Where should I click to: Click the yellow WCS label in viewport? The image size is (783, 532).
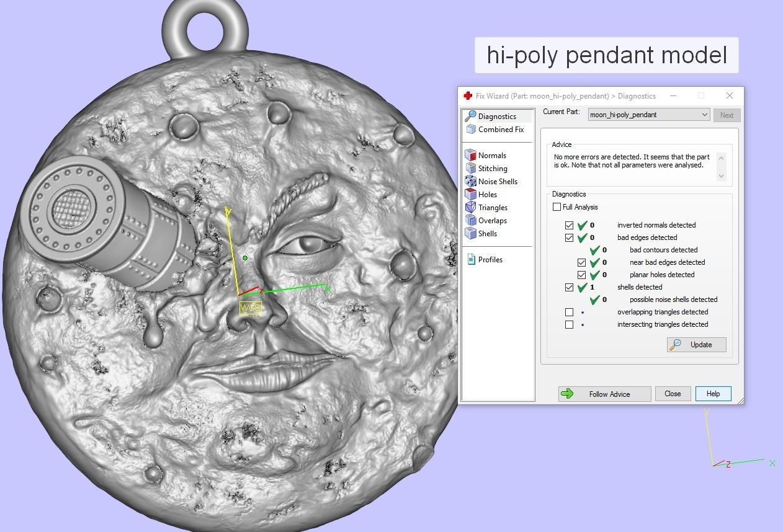click(x=251, y=308)
